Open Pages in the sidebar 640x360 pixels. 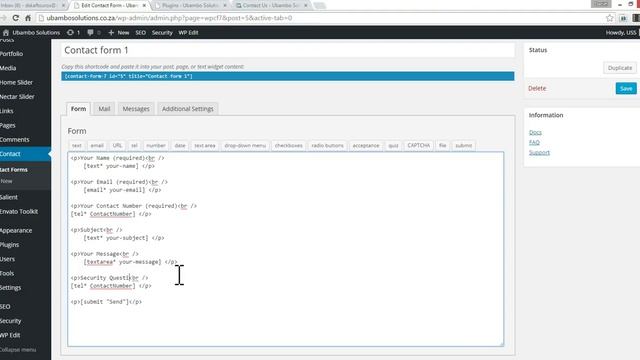pyautogui.click(x=8, y=125)
